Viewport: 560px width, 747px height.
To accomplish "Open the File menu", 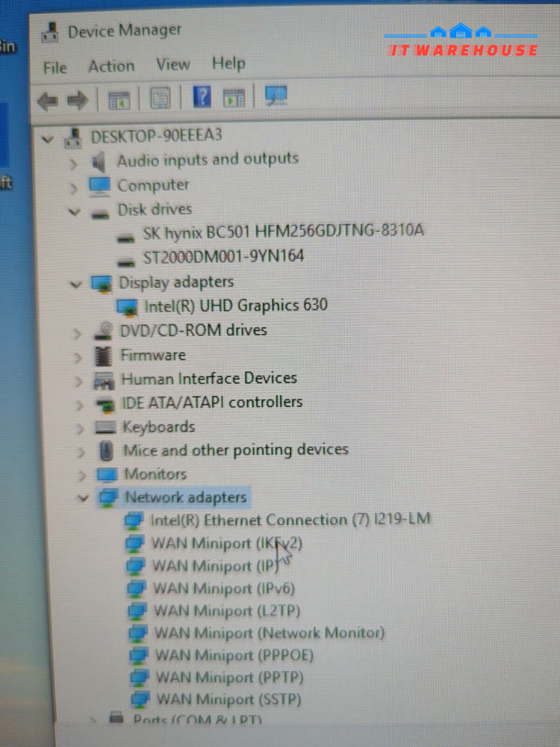I will pyautogui.click(x=55, y=68).
